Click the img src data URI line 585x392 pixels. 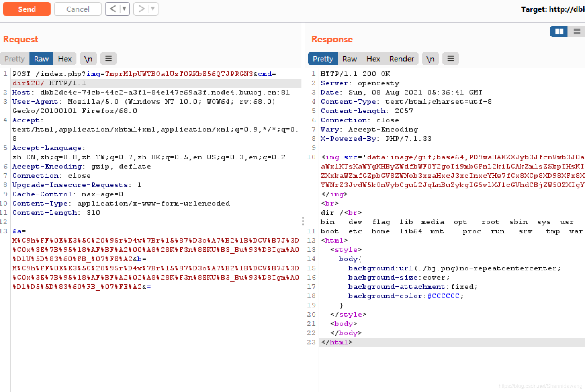click(x=453, y=157)
